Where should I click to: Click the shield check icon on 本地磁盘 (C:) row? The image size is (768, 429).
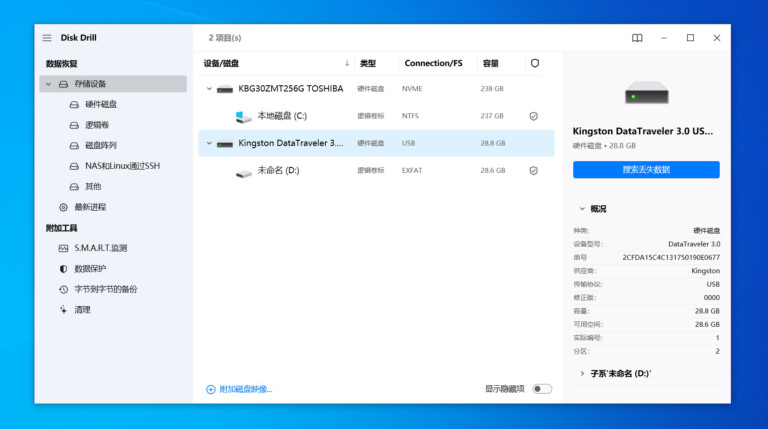[533, 116]
